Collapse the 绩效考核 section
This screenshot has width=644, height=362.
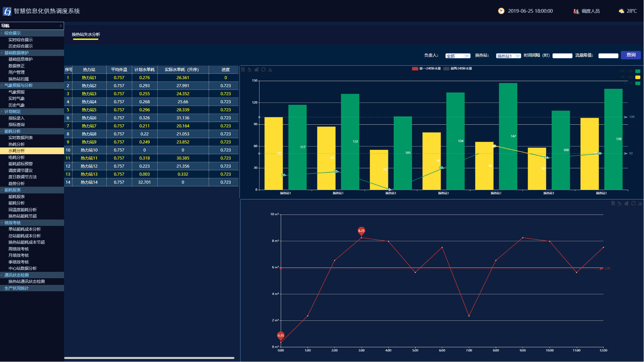click(32, 223)
